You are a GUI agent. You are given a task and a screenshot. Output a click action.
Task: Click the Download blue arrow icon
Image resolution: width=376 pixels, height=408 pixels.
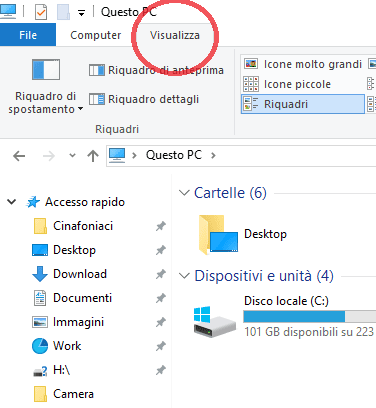click(40, 274)
